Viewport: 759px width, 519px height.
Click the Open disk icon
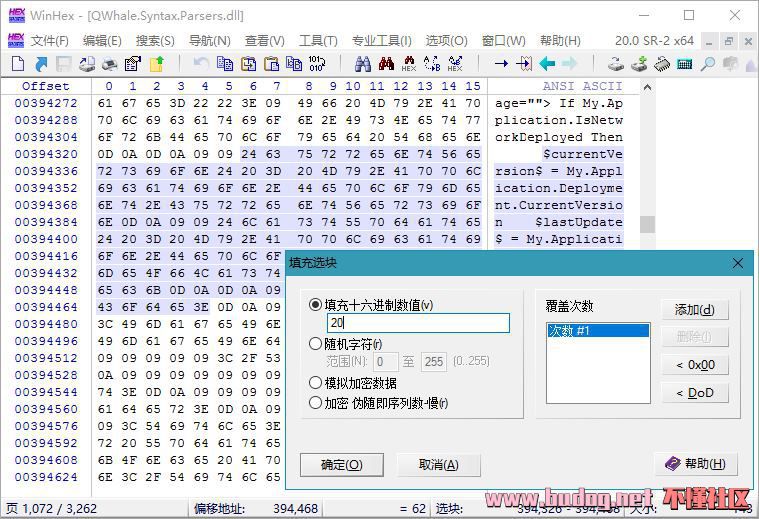pyautogui.click(x=616, y=63)
